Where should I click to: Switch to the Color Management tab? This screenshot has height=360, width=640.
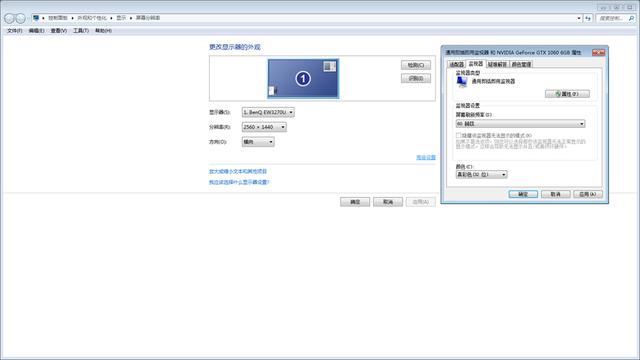(x=521, y=64)
